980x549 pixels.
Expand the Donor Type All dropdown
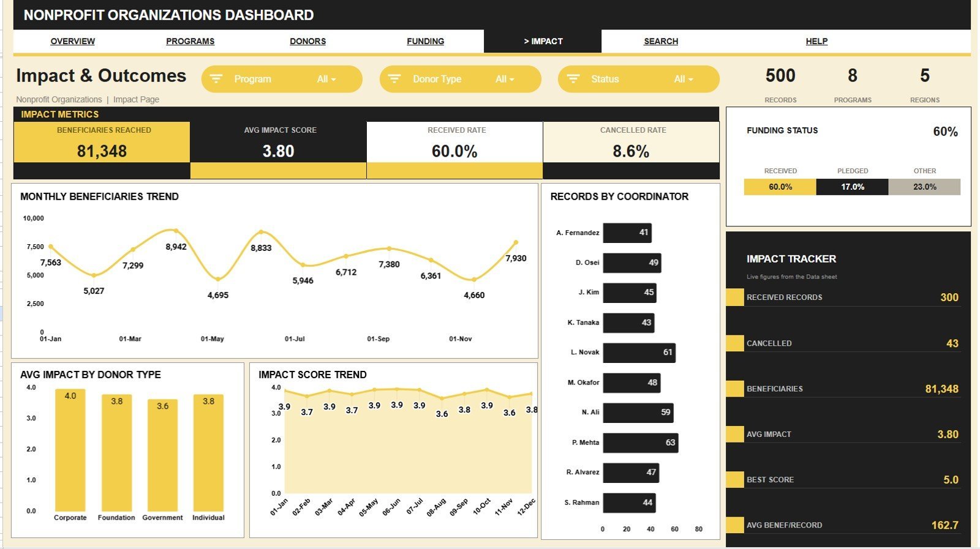coord(505,79)
